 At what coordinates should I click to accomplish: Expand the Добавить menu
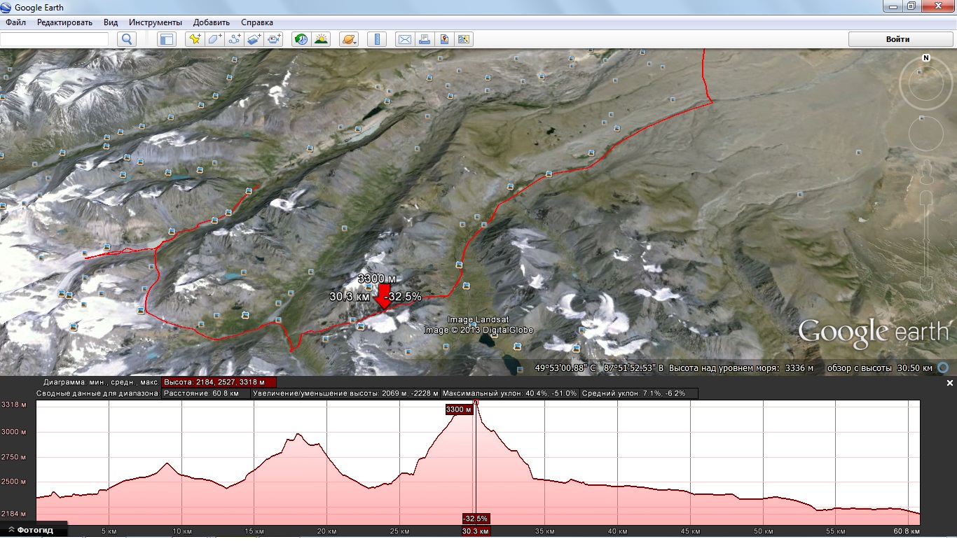coord(211,22)
